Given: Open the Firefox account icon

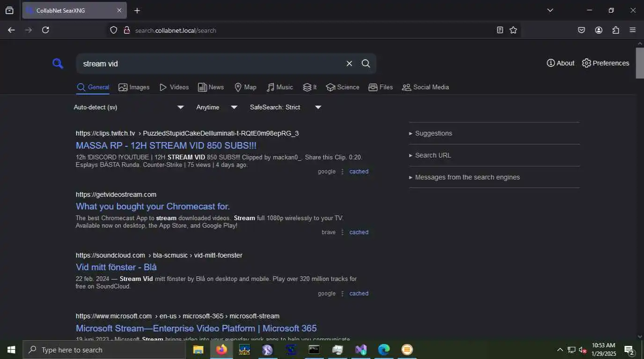Looking at the screenshot, I should pyautogui.click(x=599, y=30).
